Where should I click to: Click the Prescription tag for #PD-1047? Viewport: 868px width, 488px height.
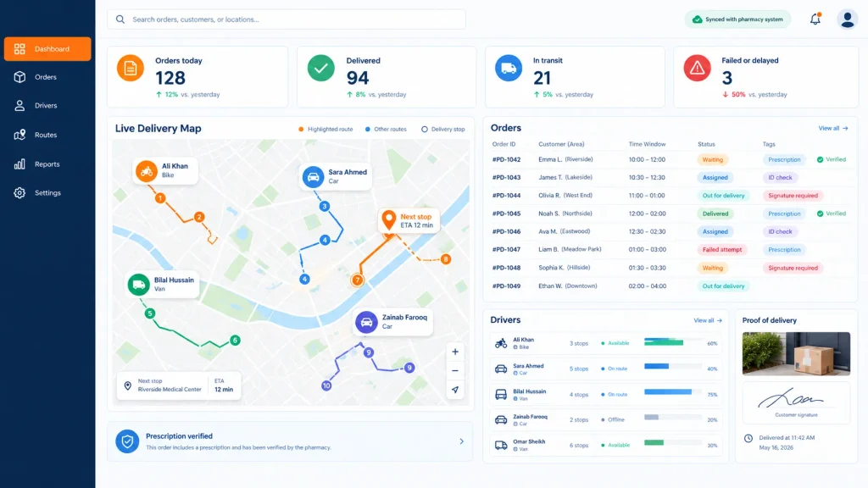784,250
